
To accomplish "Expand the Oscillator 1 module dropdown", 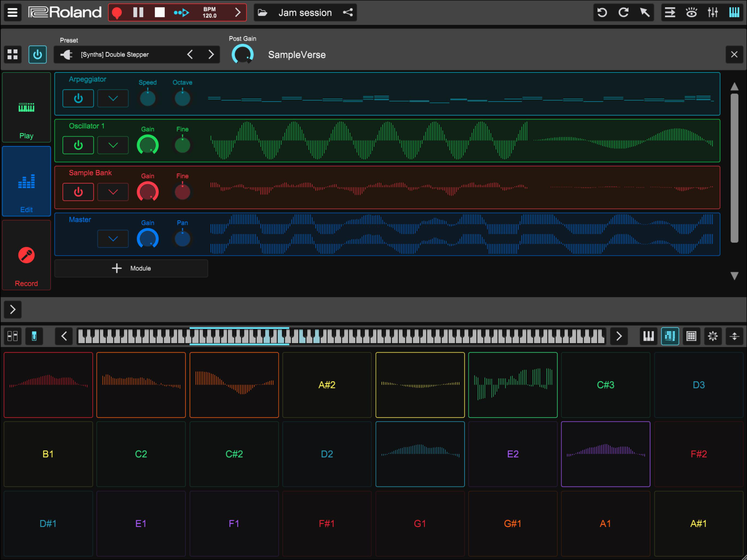I will (113, 145).
